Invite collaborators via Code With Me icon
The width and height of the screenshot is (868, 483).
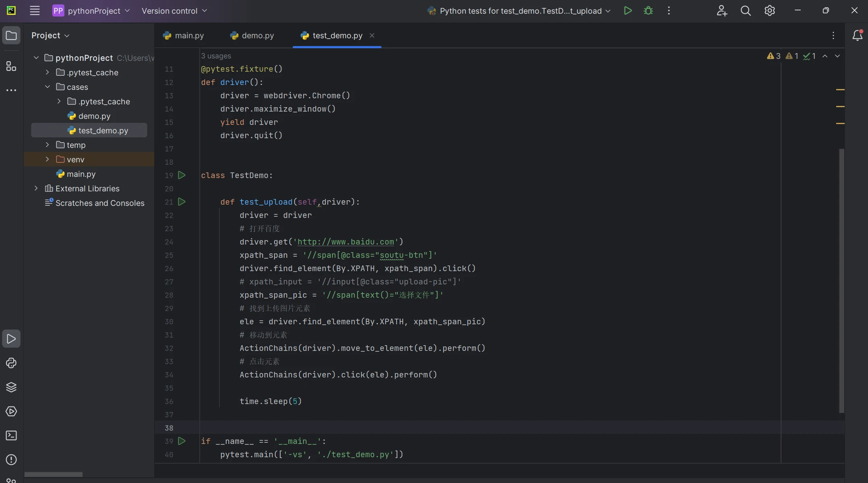(x=722, y=10)
